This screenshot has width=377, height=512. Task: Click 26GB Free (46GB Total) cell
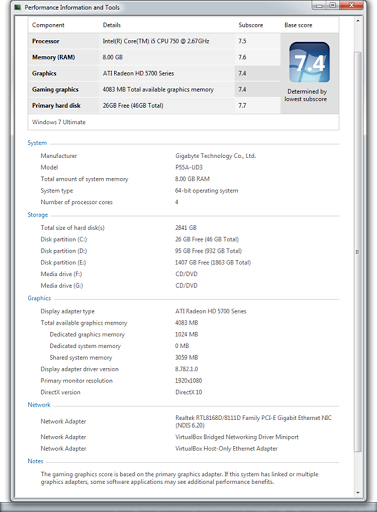(133, 106)
